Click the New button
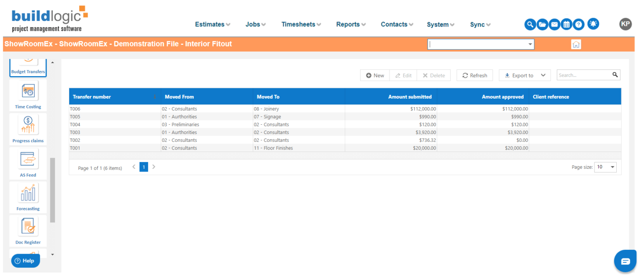This screenshot has height=280, width=644. pos(375,75)
